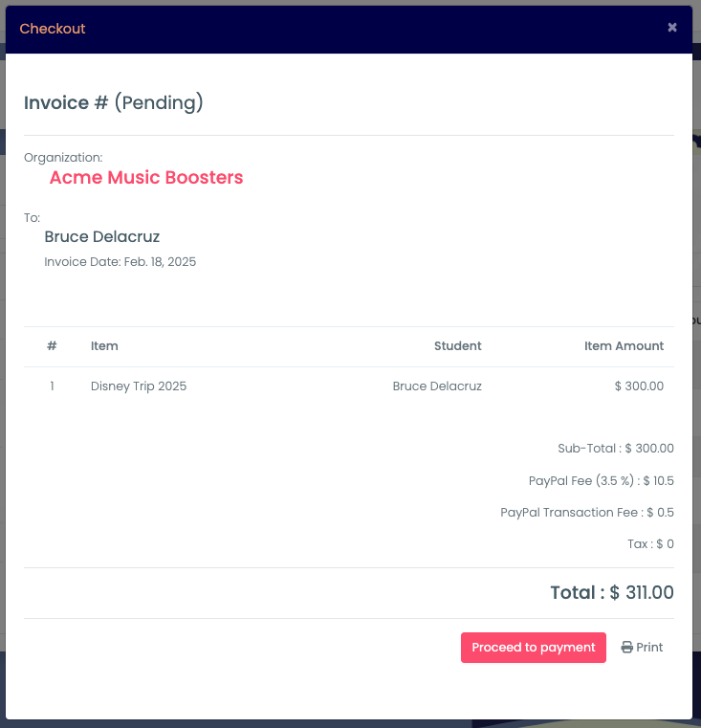Select the Checkout dialog title
Screen dimensions: 701x728
point(53,29)
